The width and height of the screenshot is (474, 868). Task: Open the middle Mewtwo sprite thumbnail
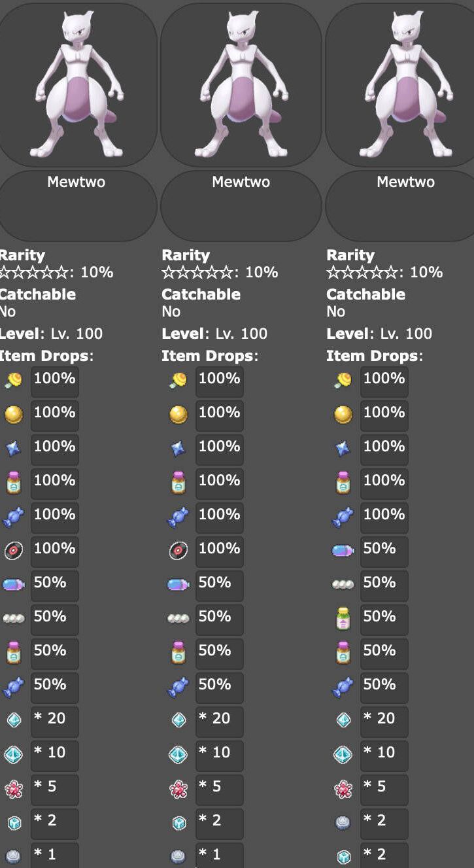(241, 86)
